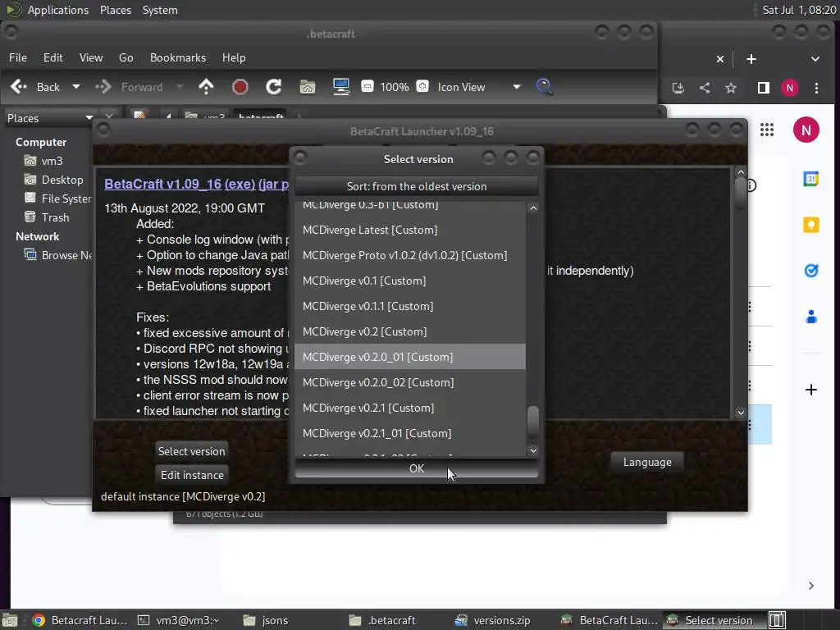Open the Icon View mode dropdown
This screenshot has height=630, width=840.
479,87
